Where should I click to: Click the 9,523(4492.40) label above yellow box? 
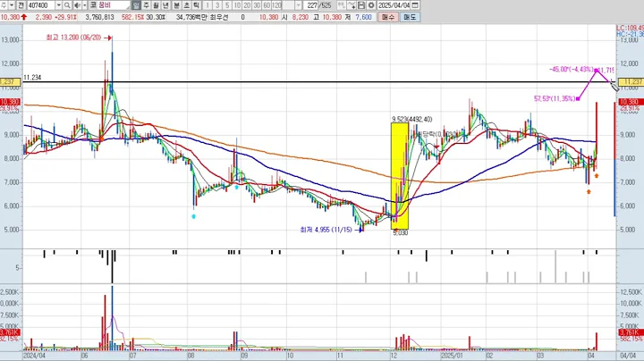(x=412, y=120)
